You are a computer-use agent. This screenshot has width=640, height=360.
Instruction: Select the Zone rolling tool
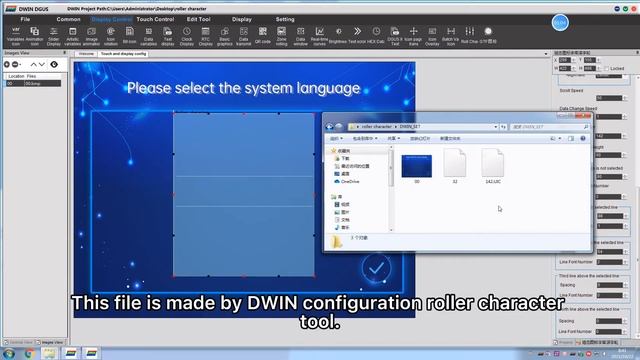point(282,36)
